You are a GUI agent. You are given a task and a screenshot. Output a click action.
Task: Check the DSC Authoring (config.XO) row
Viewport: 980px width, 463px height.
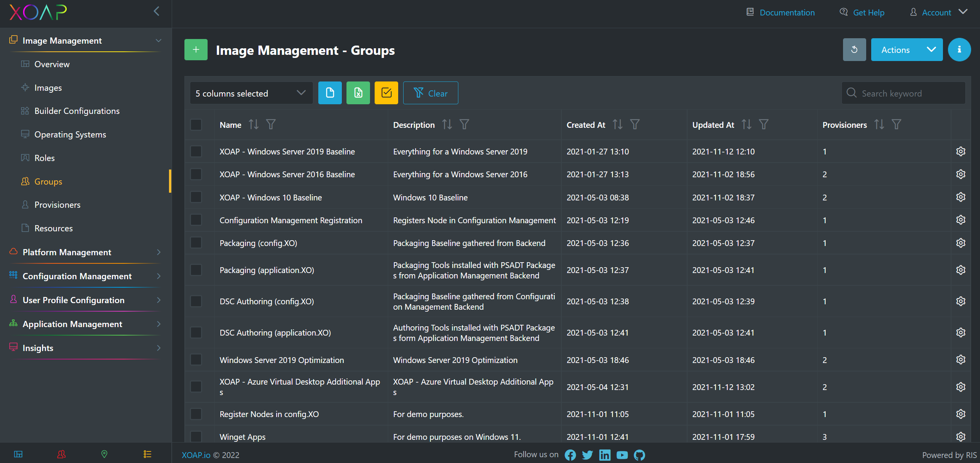[196, 301]
